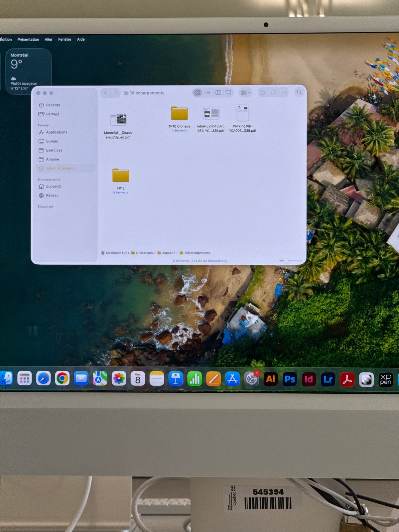Open Maps from the Dock
399x532 pixels.
100,378
